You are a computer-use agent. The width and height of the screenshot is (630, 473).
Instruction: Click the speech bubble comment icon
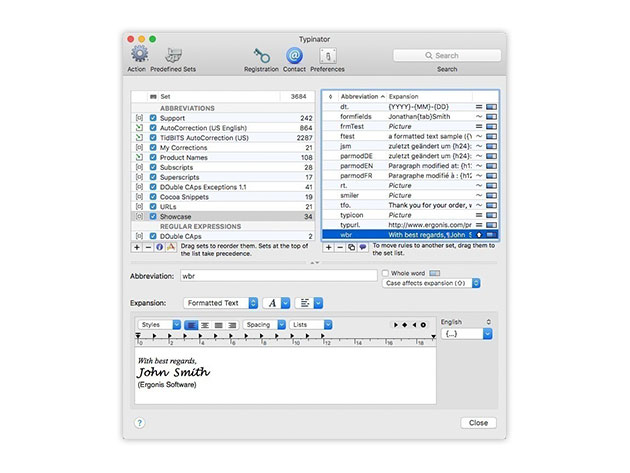click(x=363, y=247)
